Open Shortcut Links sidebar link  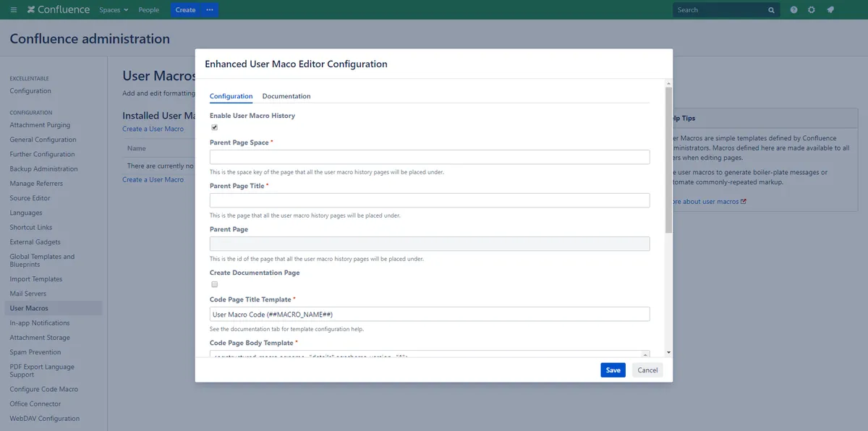pyautogui.click(x=31, y=227)
